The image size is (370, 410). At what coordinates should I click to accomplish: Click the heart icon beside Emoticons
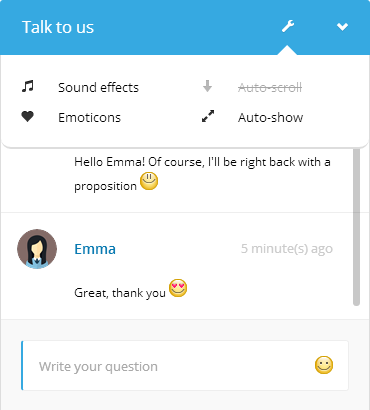coord(28,117)
